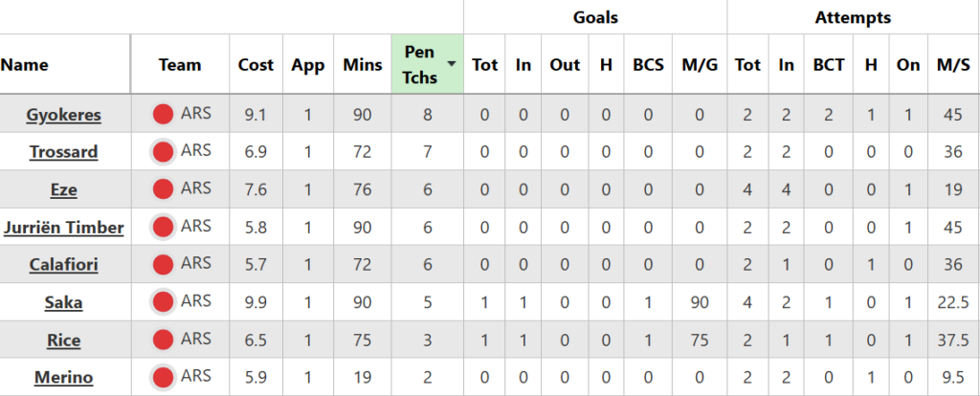Open the Gyokeres player link
980x396 pixels.
64,116
